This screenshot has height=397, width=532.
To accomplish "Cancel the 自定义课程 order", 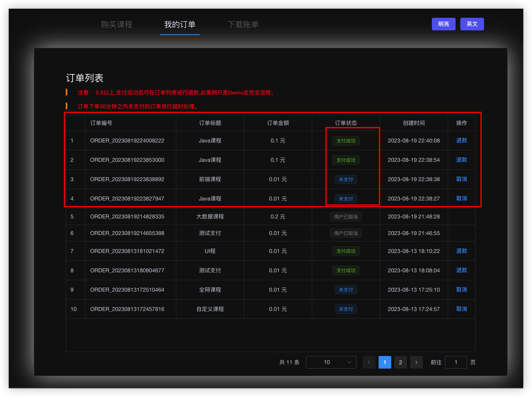I will click(461, 309).
